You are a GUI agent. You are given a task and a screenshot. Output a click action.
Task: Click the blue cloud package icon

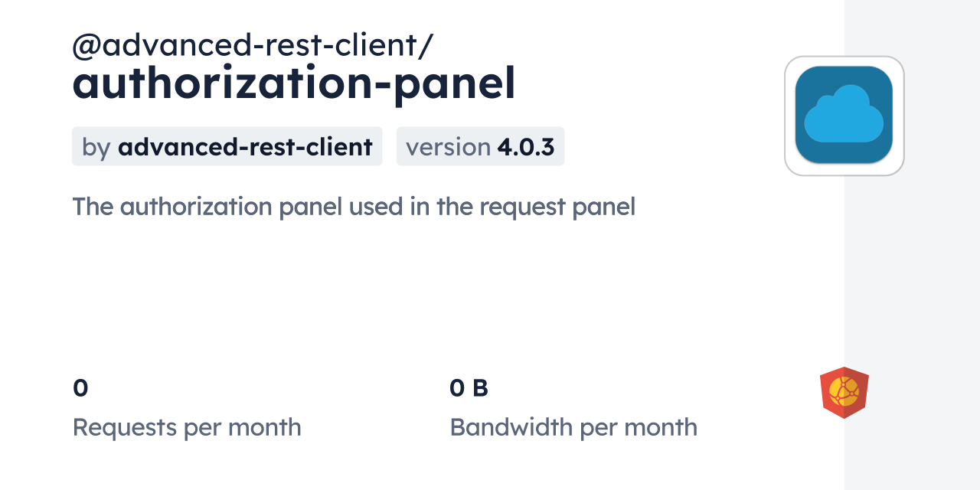pos(844,115)
